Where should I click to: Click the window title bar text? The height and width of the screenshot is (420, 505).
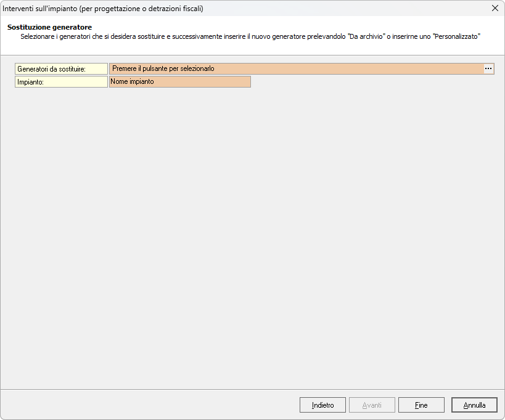[103, 9]
